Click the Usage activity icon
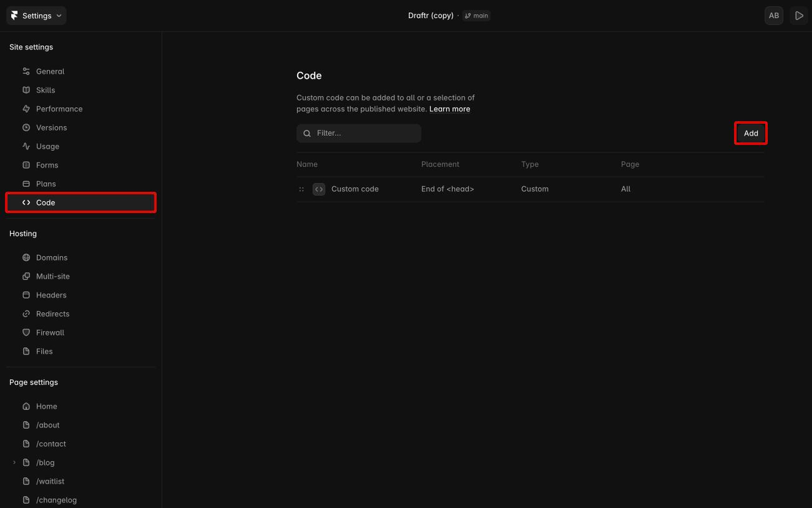This screenshot has width=812, height=508. tap(26, 146)
